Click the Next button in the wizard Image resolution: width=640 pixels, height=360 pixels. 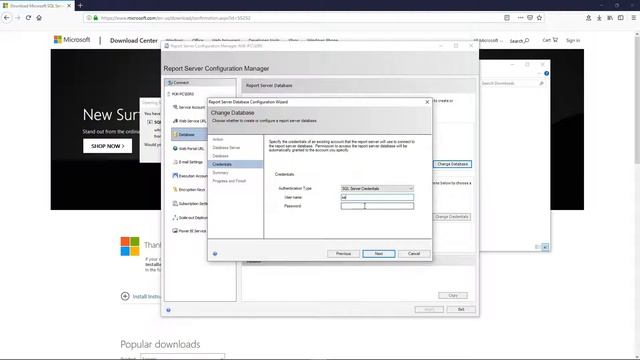[x=378, y=253]
